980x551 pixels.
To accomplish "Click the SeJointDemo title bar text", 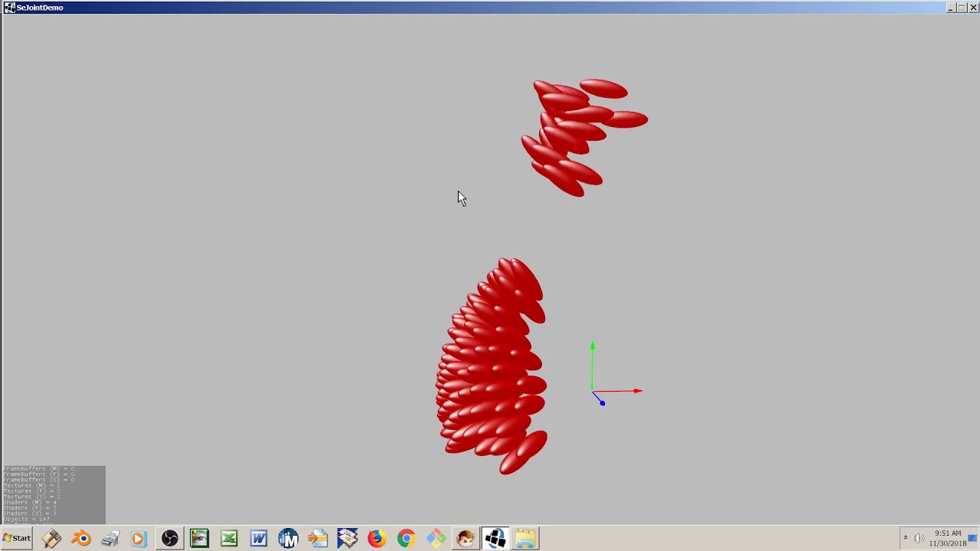I will [x=40, y=8].
